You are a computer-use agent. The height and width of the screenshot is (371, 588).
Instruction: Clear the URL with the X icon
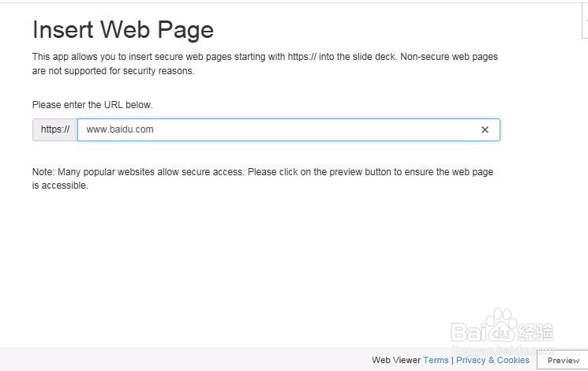tap(485, 129)
